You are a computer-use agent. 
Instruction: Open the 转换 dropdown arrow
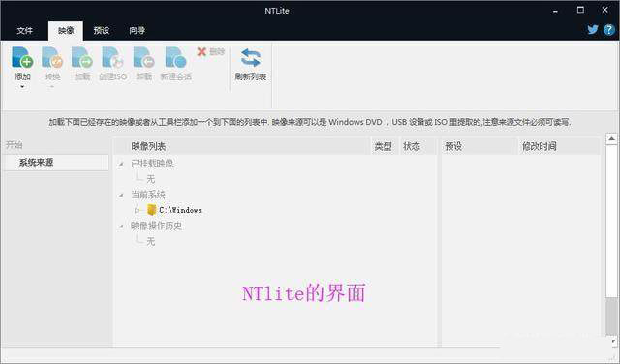(x=52, y=86)
